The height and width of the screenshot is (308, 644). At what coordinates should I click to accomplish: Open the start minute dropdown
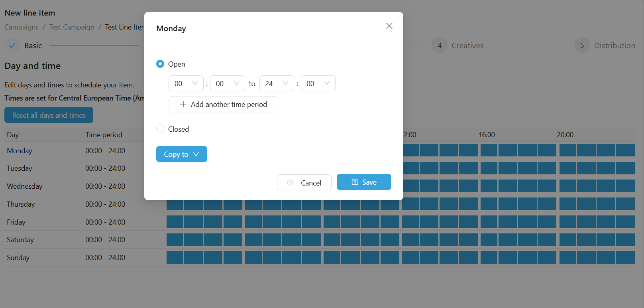coord(227,83)
